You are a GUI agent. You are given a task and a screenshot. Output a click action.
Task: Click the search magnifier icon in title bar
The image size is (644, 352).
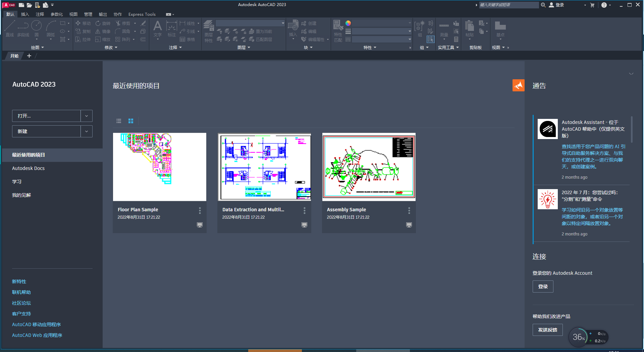click(543, 5)
